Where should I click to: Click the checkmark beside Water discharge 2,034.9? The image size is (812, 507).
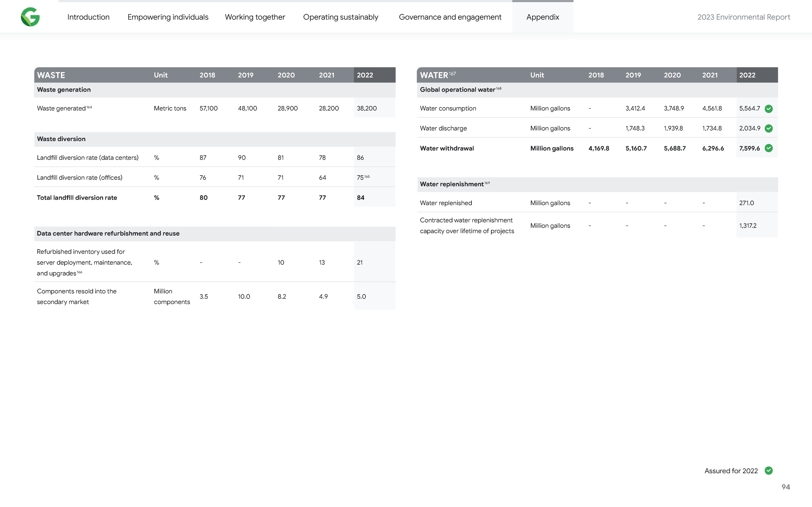(x=768, y=128)
